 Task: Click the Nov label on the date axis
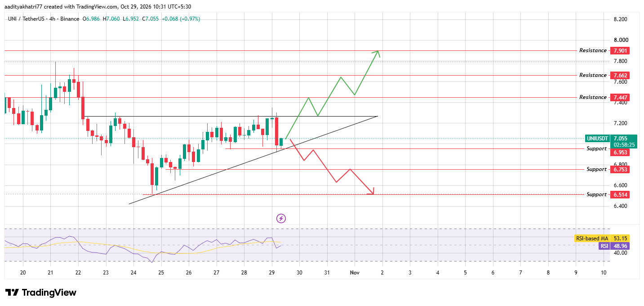coord(355,272)
